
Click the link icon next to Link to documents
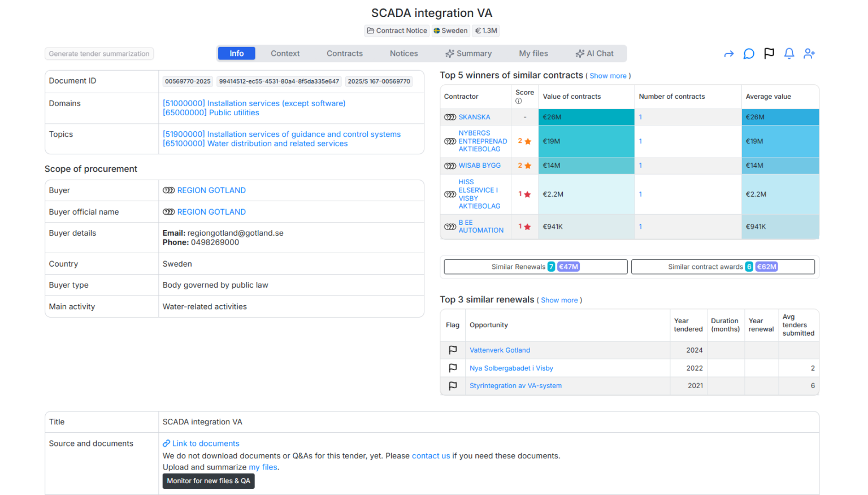[166, 443]
